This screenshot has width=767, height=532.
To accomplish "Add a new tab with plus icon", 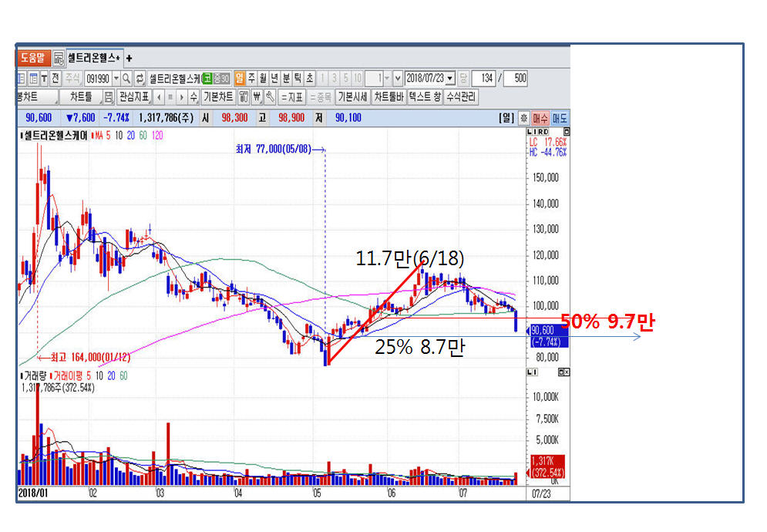I will (x=129, y=58).
